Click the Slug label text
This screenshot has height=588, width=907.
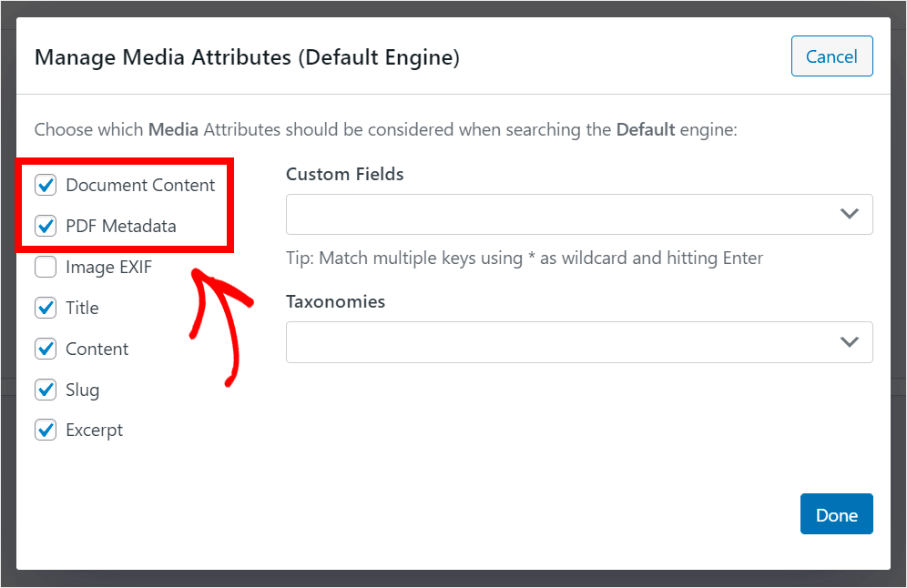(x=83, y=390)
